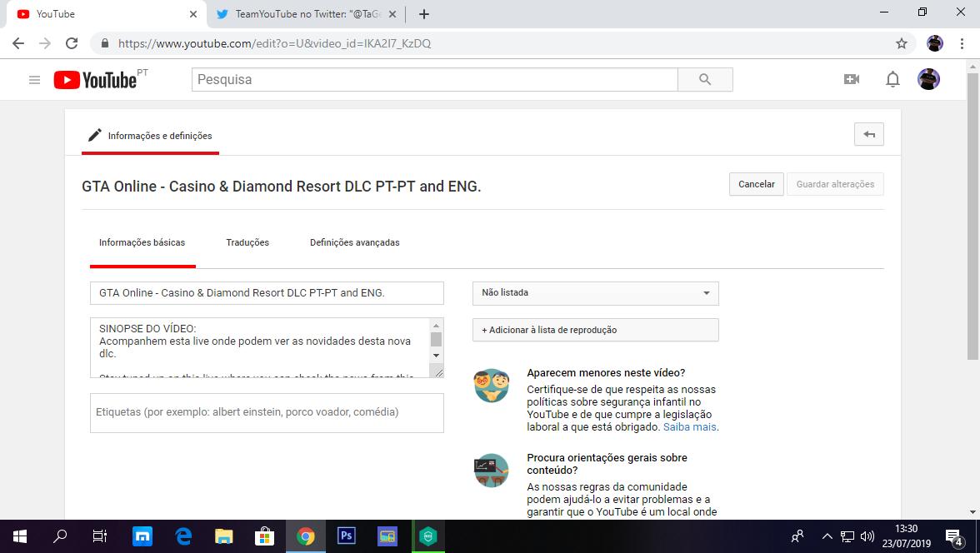
Task: Select Informações e definições header tab
Action: [150, 136]
